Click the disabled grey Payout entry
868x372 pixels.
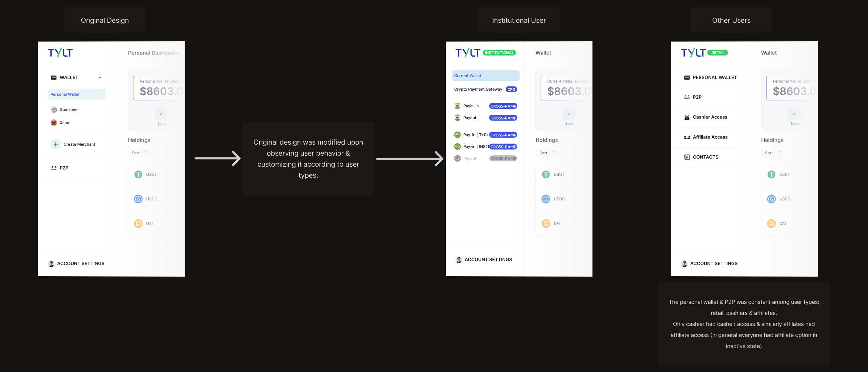(485, 158)
